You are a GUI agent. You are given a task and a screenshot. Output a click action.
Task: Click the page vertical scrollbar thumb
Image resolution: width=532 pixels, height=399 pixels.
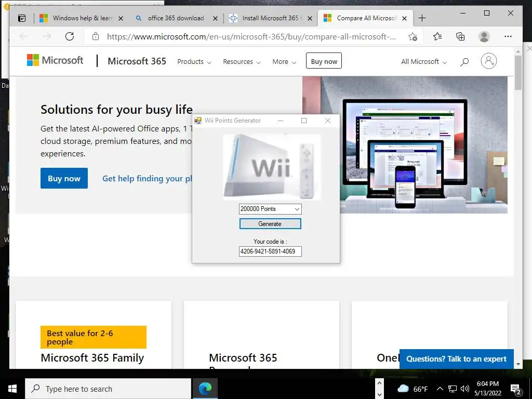(518, 72)
